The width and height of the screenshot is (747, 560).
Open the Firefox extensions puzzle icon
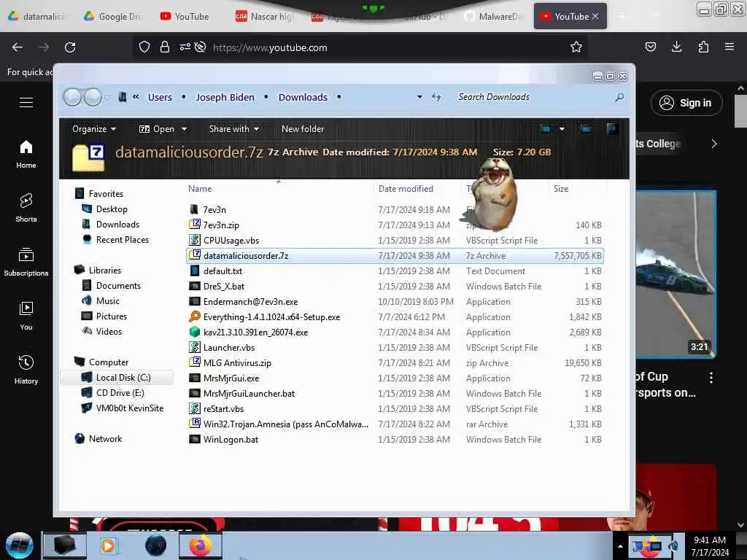tap(703, 47)
